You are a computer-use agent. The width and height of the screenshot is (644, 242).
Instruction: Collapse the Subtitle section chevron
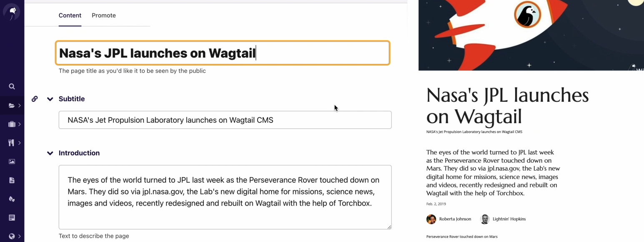point(50,99)
